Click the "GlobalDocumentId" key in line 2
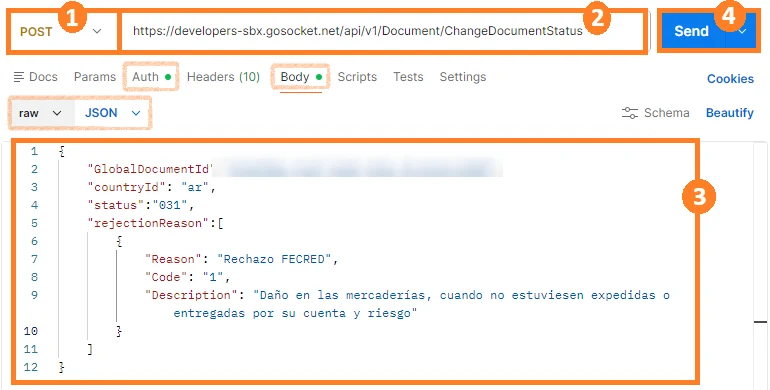Screen dimensions: 770x390 150,169
